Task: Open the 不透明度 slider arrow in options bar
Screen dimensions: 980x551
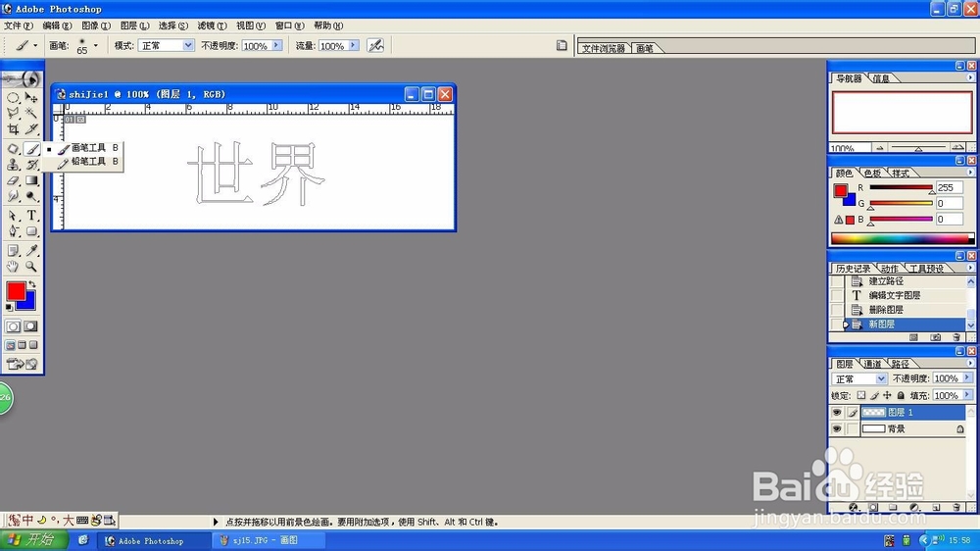Action: click(x=276, y=46)
